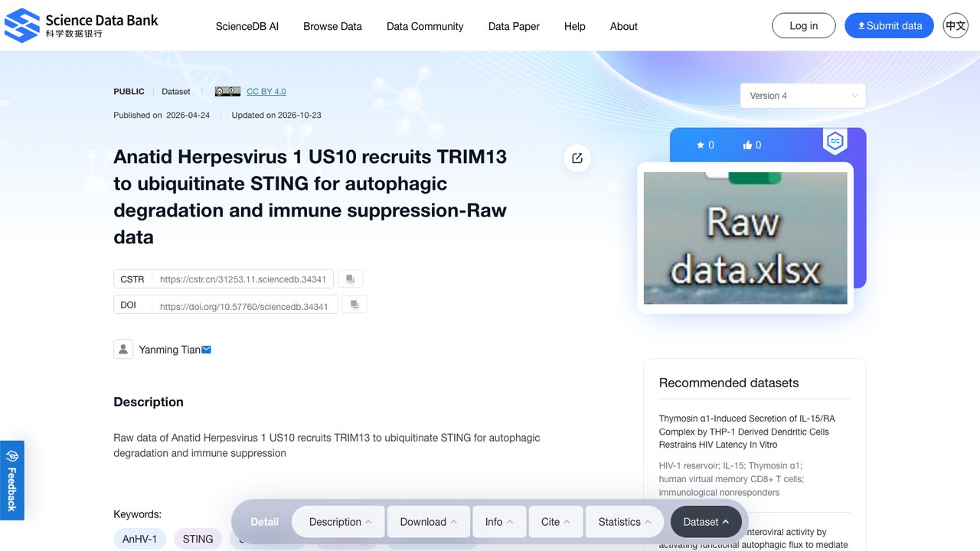Image resolution: width=980 pixels, height=551 pixels.
Task: Select the STING keyword tag
Action: [198, 539]
